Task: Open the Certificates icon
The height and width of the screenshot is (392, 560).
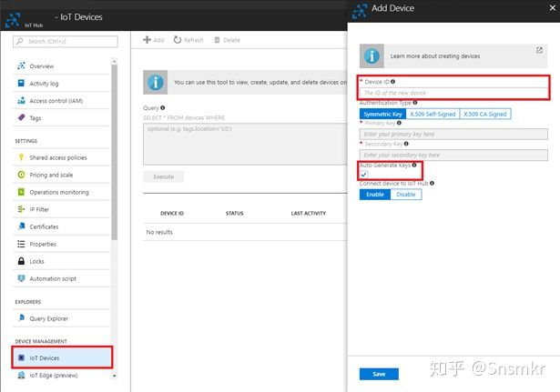Action: (x=21, y=226)
